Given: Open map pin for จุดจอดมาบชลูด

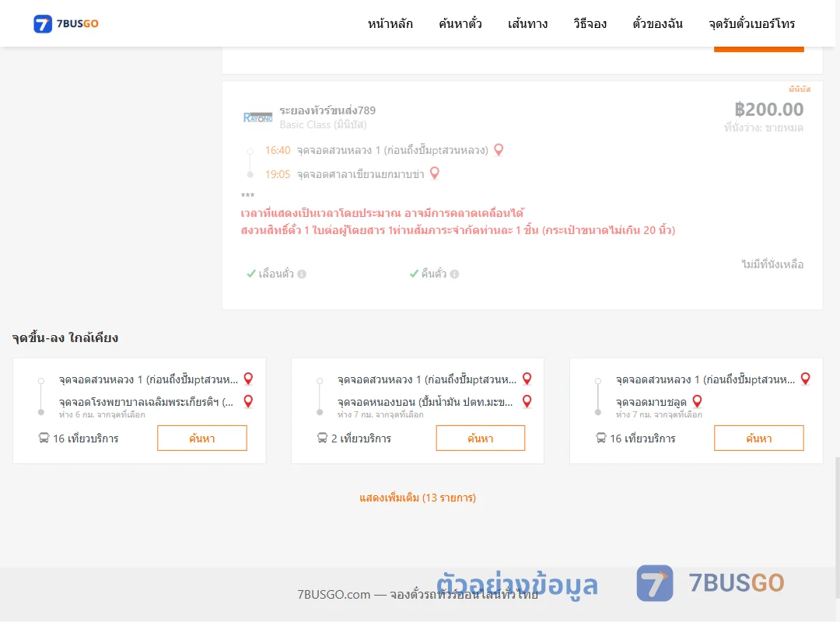Looking at the screenshot, I should pos(698,401).
